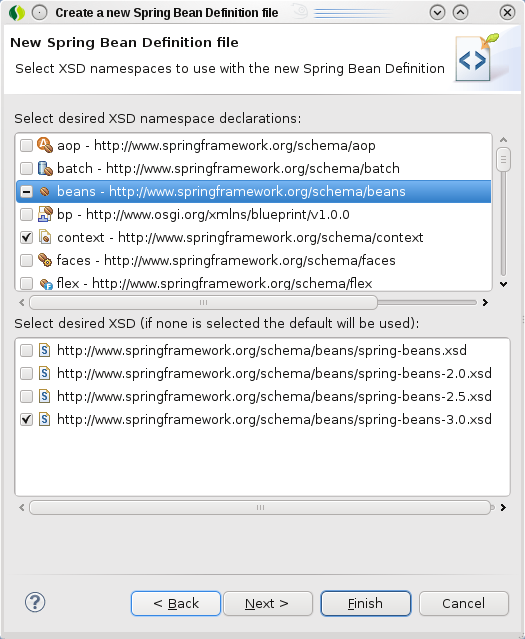
Task: Click the XSD list horizontal scroll right arrow
Action: [503, 507]
